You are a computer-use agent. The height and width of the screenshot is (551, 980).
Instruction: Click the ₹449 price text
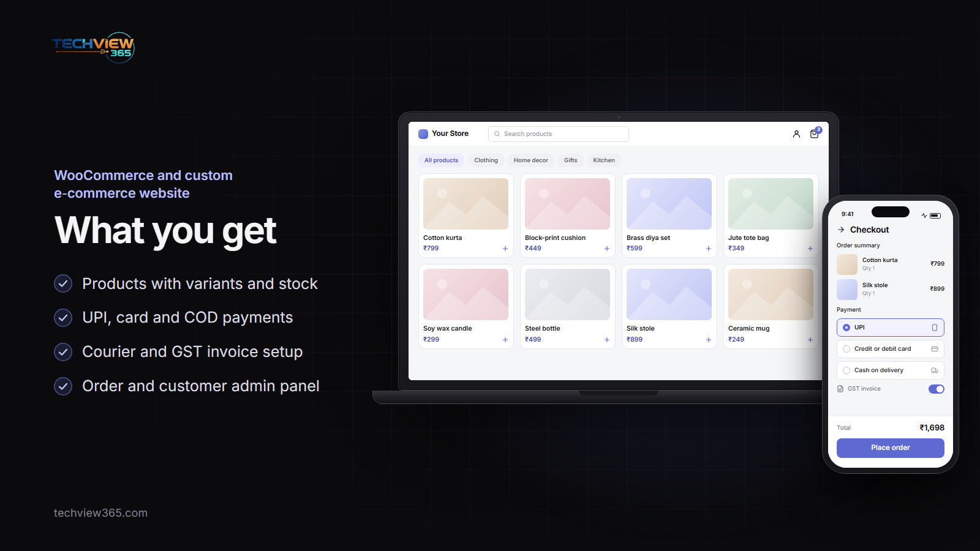click(533, 249)
